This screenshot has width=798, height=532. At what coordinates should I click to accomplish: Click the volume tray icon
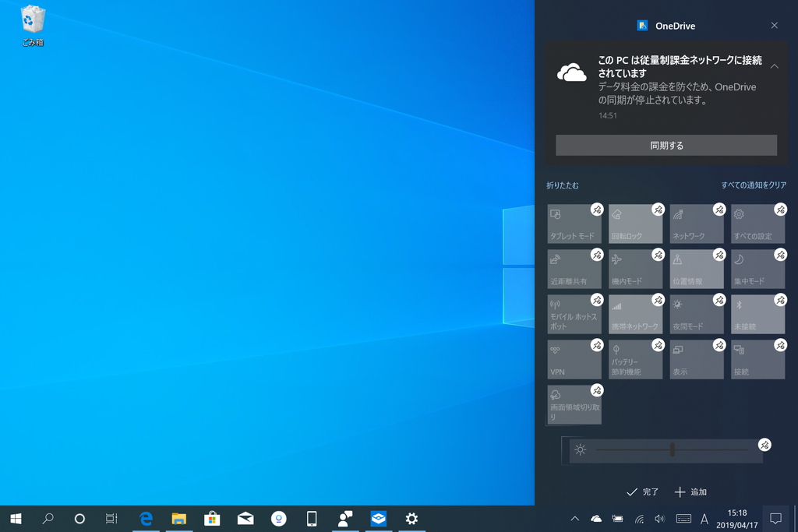[659, 519]
